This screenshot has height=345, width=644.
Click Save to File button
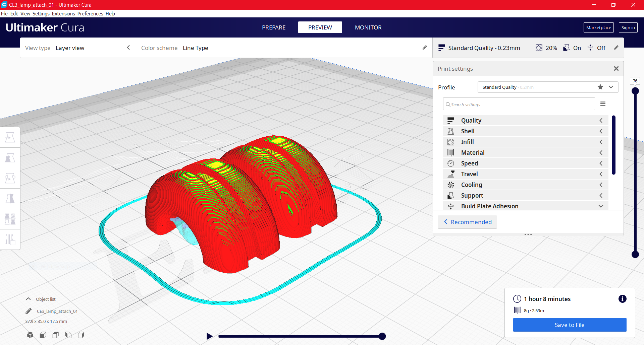pos(570,325)
